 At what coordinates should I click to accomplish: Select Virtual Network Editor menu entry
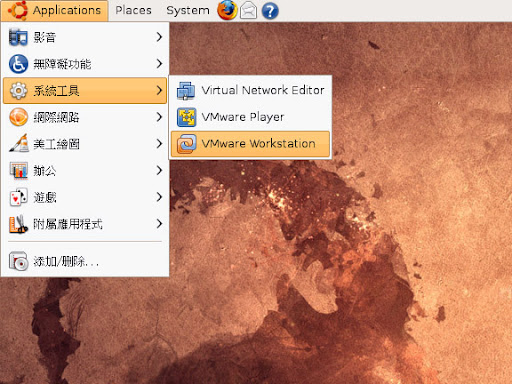coord(250,90)
